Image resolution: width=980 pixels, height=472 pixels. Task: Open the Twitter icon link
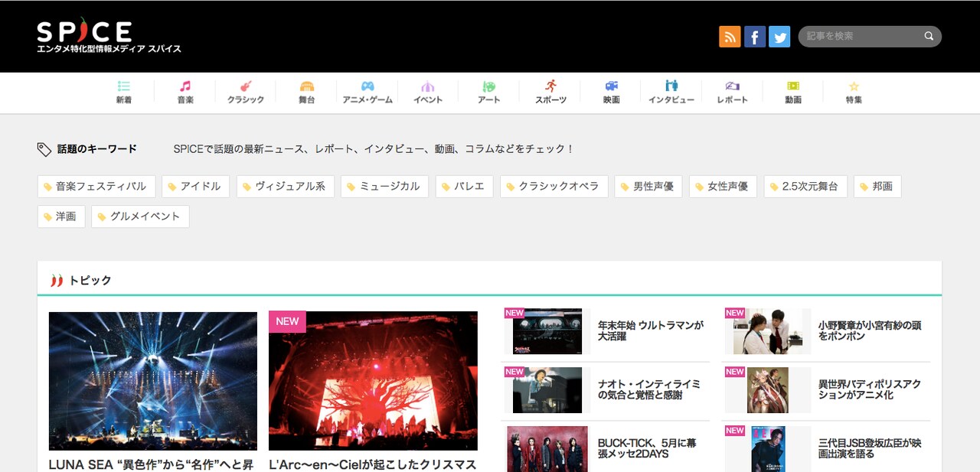779,37
